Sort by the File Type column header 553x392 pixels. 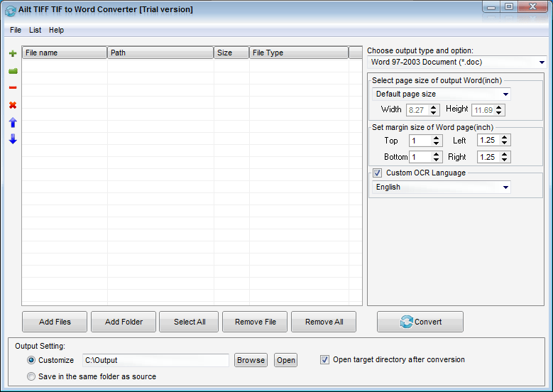[x=299, y=53]
